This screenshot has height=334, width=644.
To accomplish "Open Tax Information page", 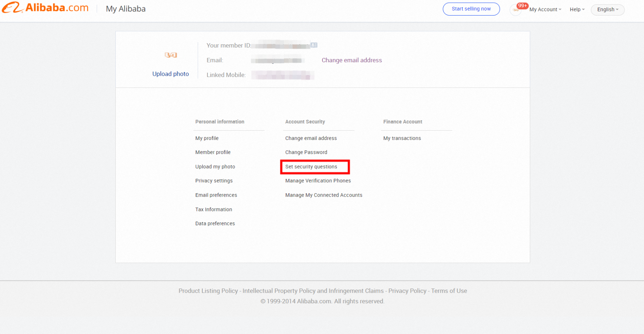I will (x=214, y=210).
